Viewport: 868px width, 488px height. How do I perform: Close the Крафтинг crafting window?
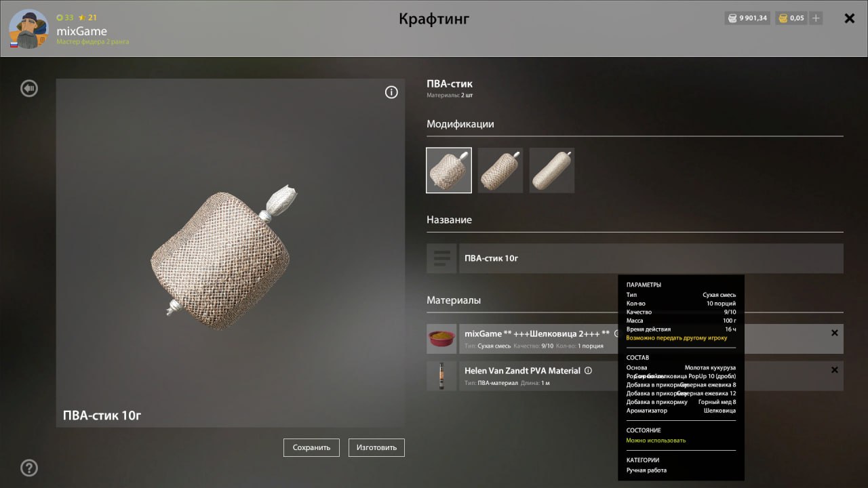pyautogui.click(x=849, y=18)
